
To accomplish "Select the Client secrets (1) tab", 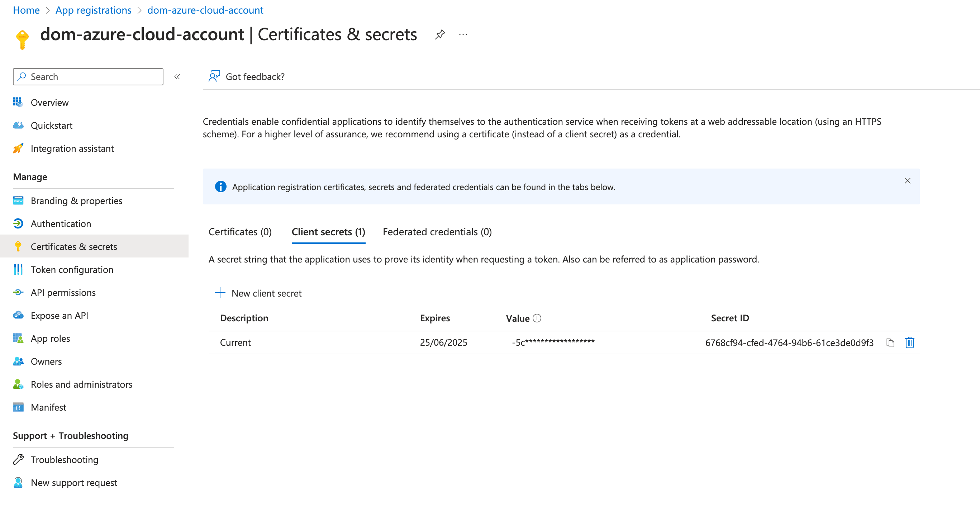I will pos(328,232).
